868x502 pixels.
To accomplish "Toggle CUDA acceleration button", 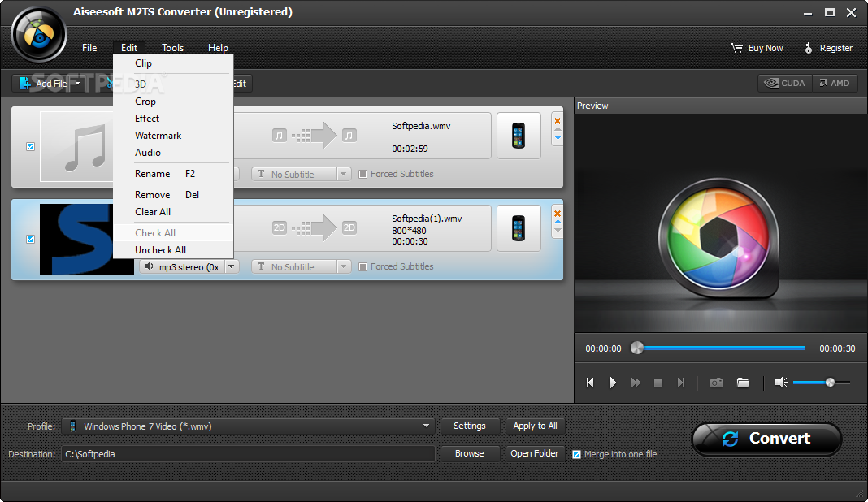I will [x=785, y=83].
